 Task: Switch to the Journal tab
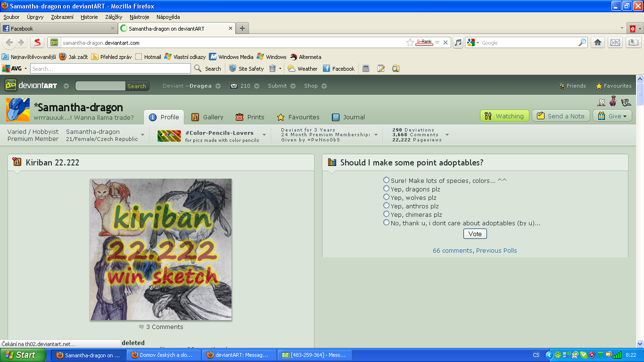348,117
